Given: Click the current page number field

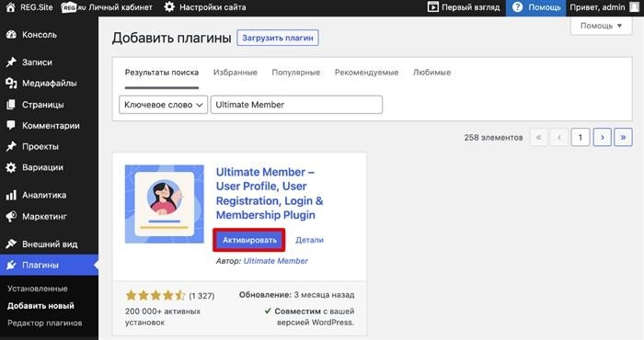Looking at the screenshot, I should (581, 138).
